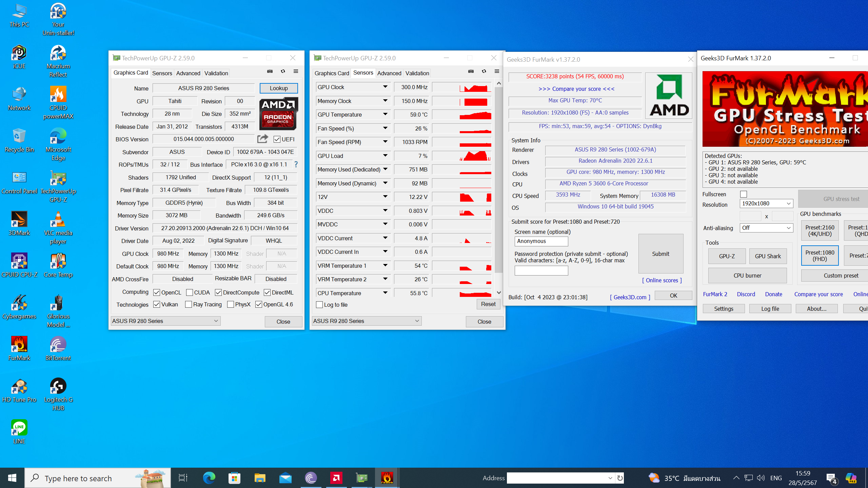Viewport: 868px width, 488px height.
Task: Enable the FurMark Fullscreen checkbox
Action: pyautogui.click(x=744, y=194)
